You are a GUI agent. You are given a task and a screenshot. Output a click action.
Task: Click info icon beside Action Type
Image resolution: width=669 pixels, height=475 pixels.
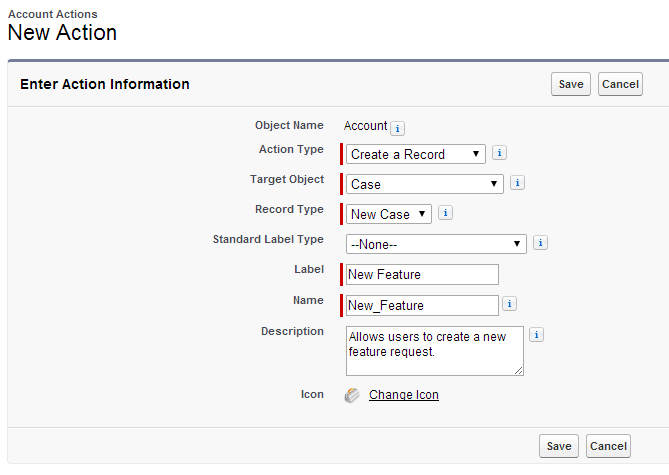500,153
